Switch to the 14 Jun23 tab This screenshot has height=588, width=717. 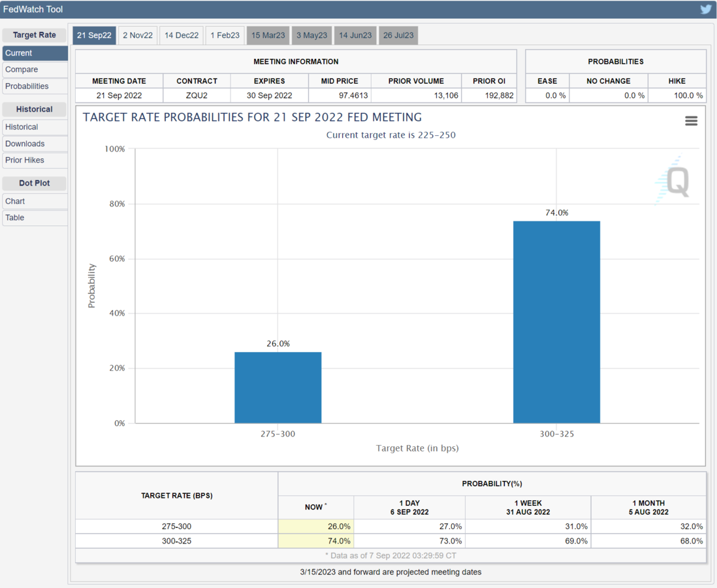pyautogui.click(x=355, y=35)
